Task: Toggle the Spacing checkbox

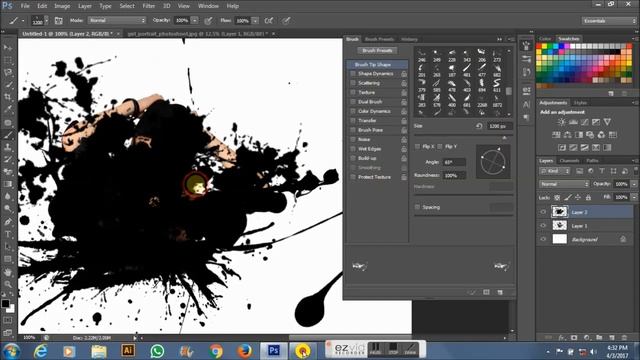Action: (x=418, y=207)
